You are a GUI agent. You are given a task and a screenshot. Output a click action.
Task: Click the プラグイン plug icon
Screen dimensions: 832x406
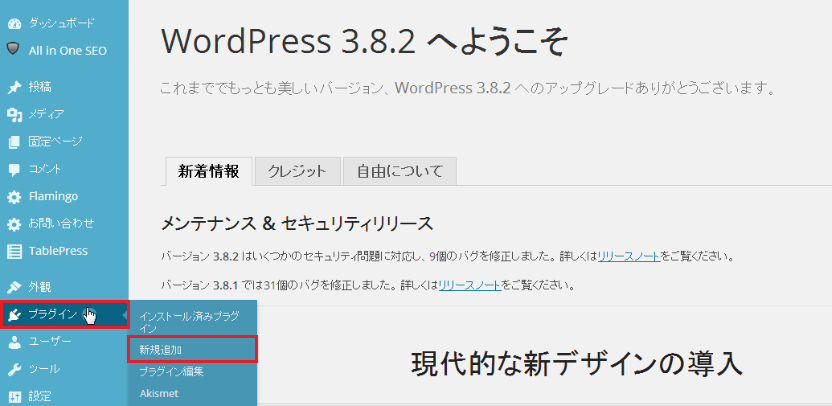[14, 315]
